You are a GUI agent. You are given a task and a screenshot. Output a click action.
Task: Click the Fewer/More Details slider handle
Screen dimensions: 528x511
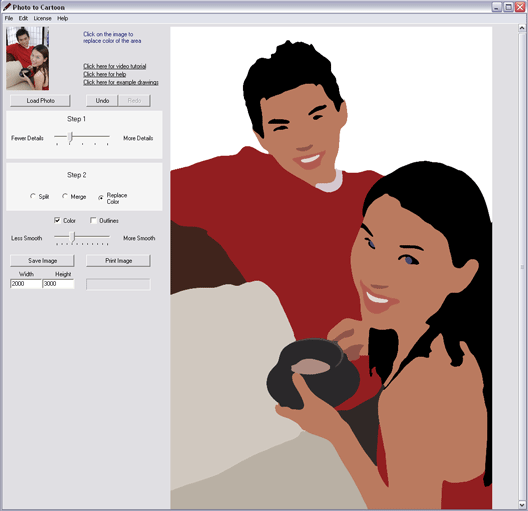click(x=71, y=137)
